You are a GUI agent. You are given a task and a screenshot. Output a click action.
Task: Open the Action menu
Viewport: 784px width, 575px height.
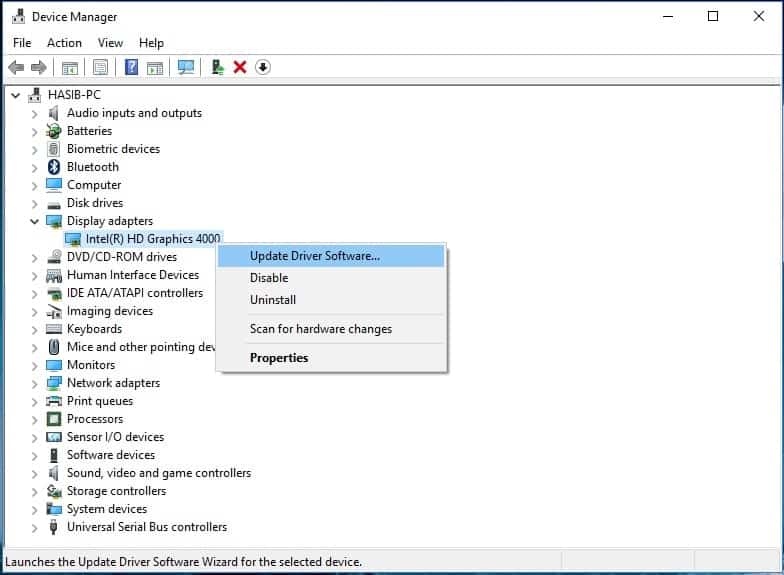[64, 43]
